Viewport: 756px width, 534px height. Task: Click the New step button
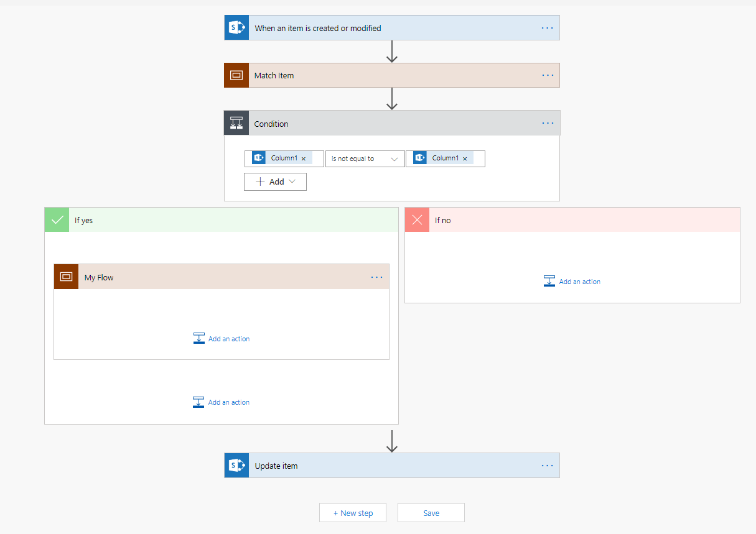[353, 513]
